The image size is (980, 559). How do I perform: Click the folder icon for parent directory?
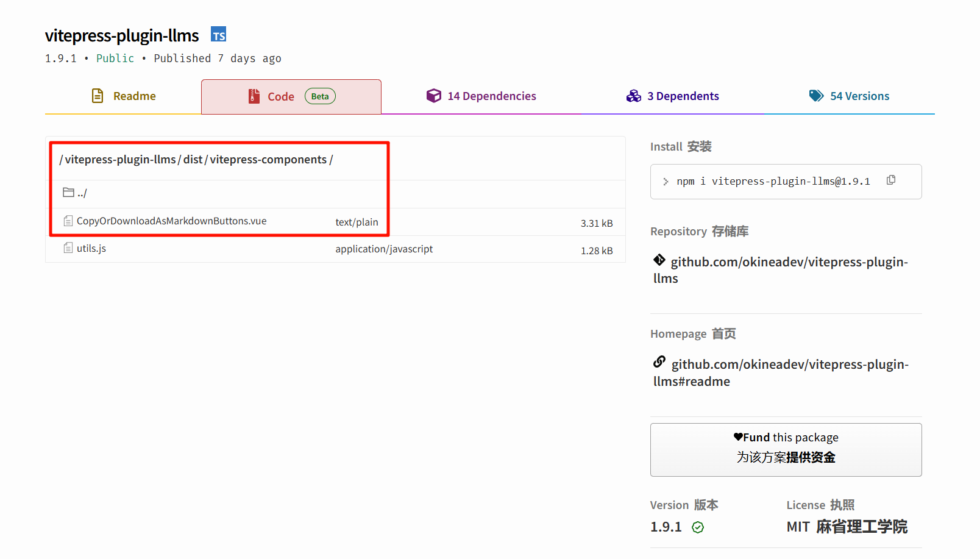click(x=68, y=193)
